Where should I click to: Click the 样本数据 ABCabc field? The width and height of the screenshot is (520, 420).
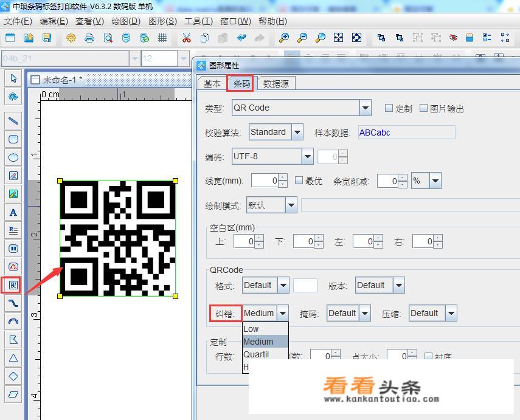407,133
